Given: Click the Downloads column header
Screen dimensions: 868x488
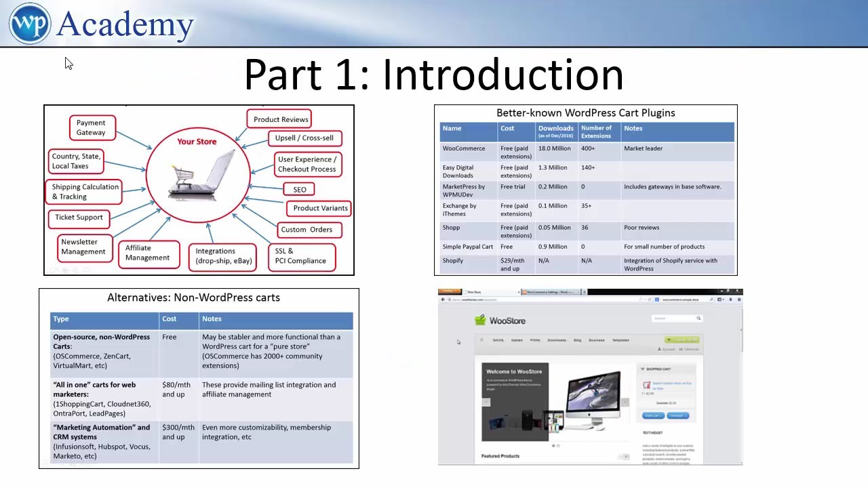Looking at the screenshot, I should point(556,131).
